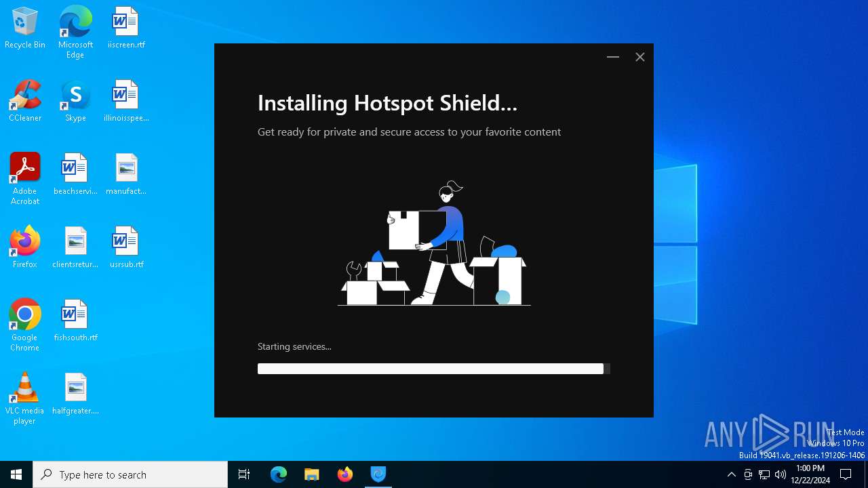
Task: Click the Show desktop strip
Action: click(x=866, y=474)
